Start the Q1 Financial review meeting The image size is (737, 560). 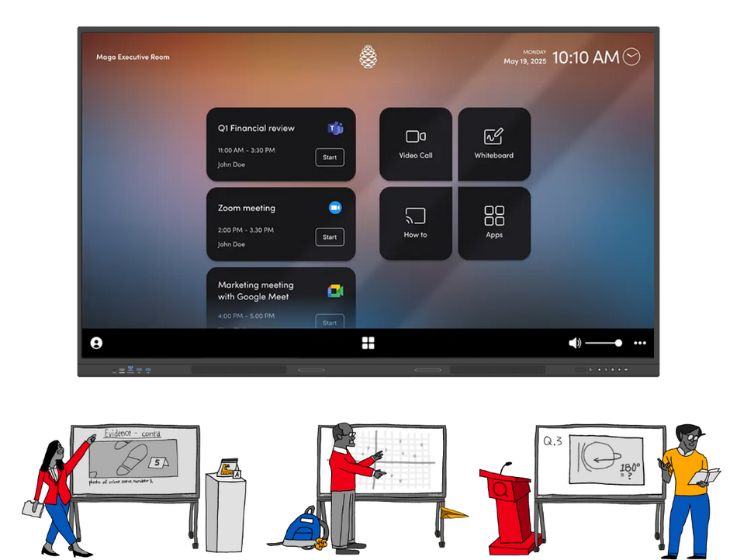click(330, 157)
